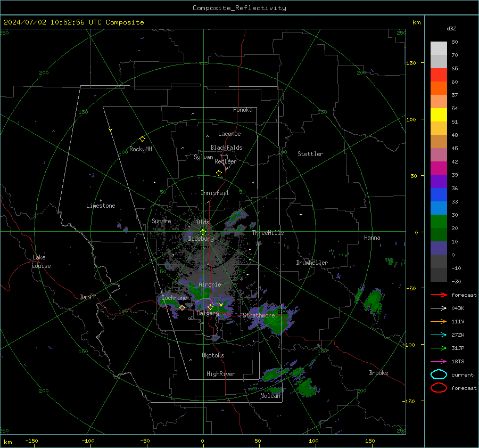479x448 pixels.
Task: Click the Limestone location label
Action: (x=101, y=206)
